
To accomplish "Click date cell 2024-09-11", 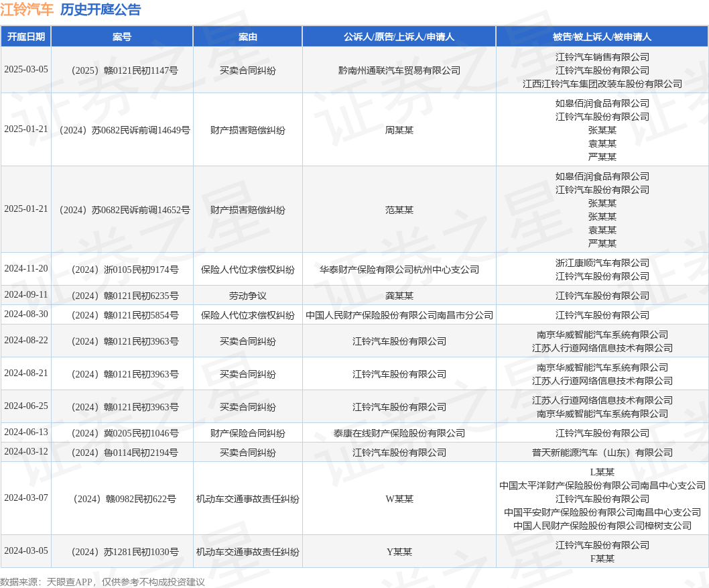I will [25, 295].
